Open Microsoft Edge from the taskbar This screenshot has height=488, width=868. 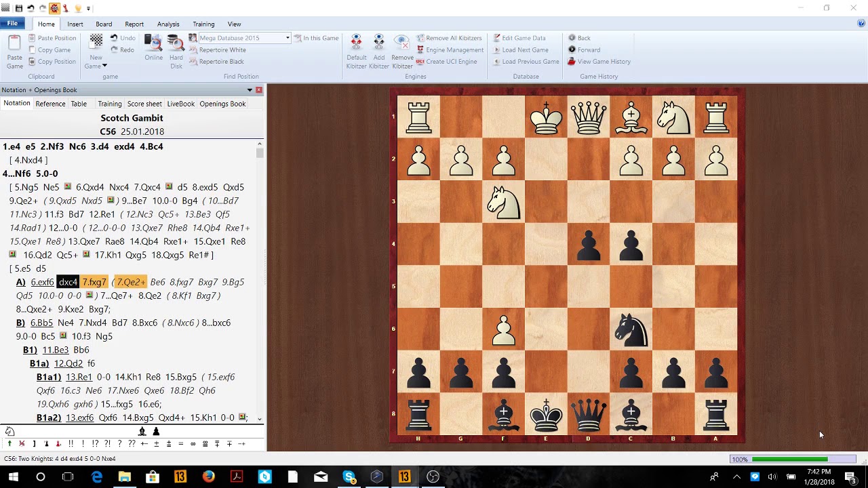point(96,477)
